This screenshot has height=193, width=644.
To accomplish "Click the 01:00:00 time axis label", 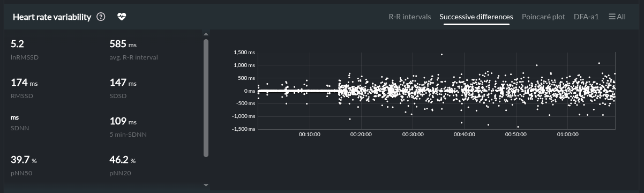I will point(568,134).
